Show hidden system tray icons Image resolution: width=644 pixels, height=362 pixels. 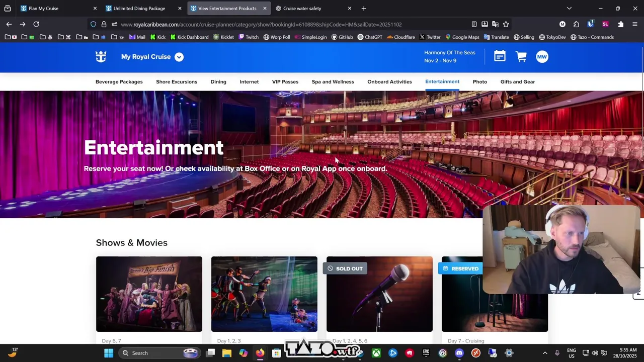(x=545, y=353)
